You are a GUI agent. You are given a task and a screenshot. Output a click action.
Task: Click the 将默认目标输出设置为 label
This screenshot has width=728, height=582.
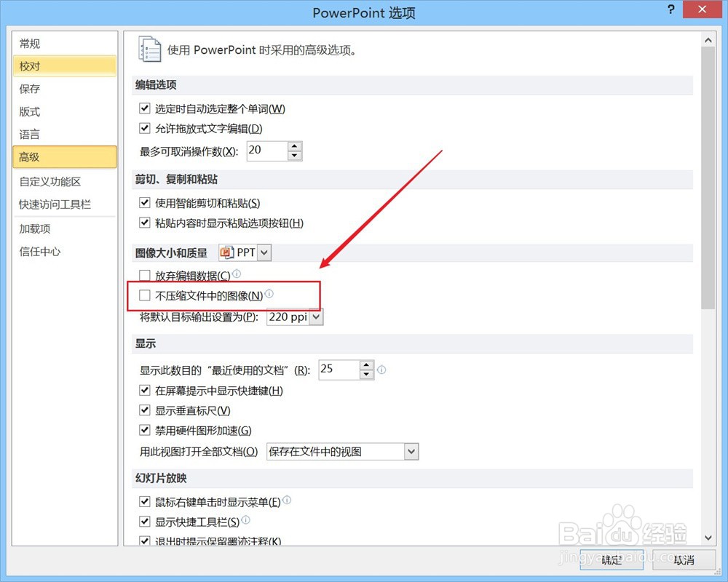point(199,317)
